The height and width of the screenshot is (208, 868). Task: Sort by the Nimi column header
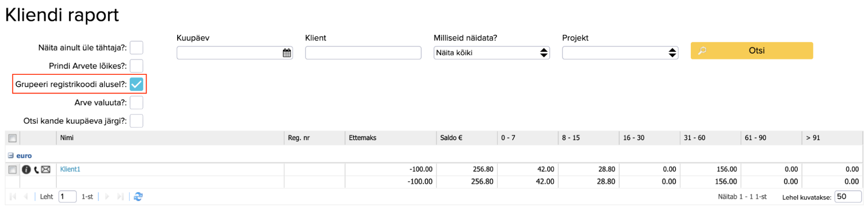(67, 138)
